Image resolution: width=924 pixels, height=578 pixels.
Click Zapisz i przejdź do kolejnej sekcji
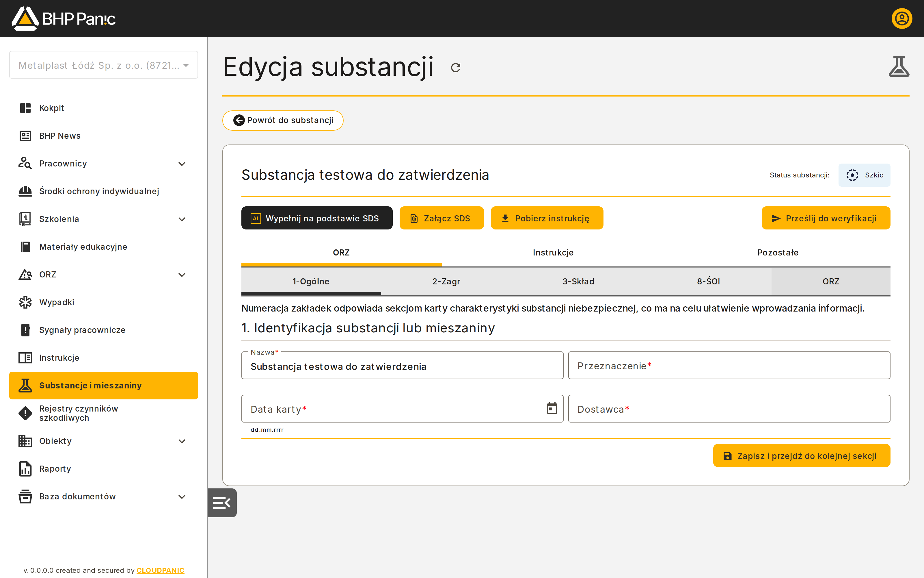pyautogui.click(x=802, y=456)
